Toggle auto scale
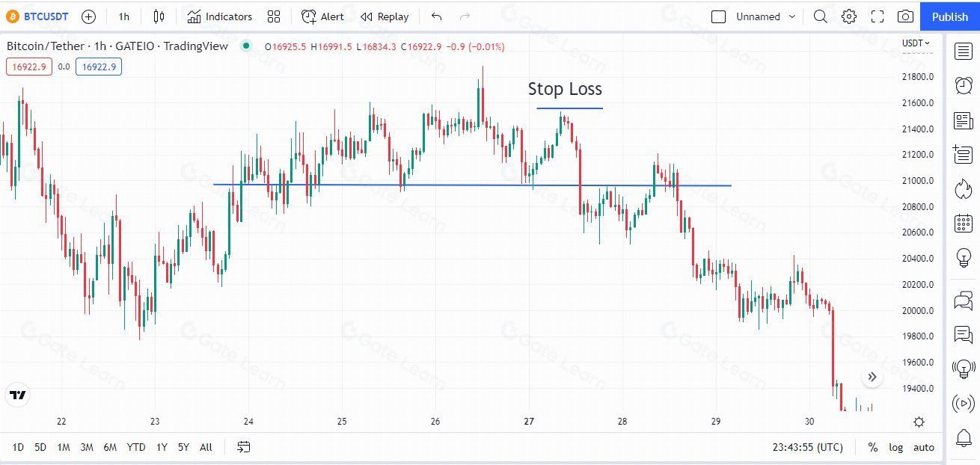This screenshot has height=465, width=980. (x=924, y=447)
